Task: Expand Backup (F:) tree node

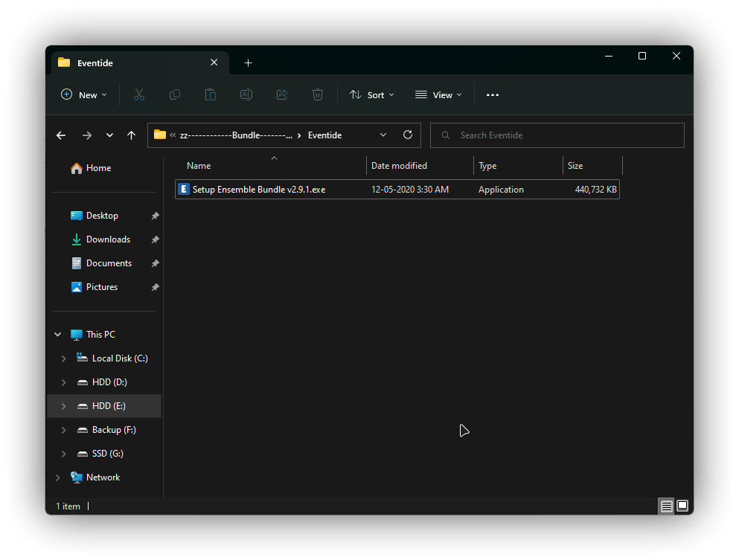Action: 63,430
